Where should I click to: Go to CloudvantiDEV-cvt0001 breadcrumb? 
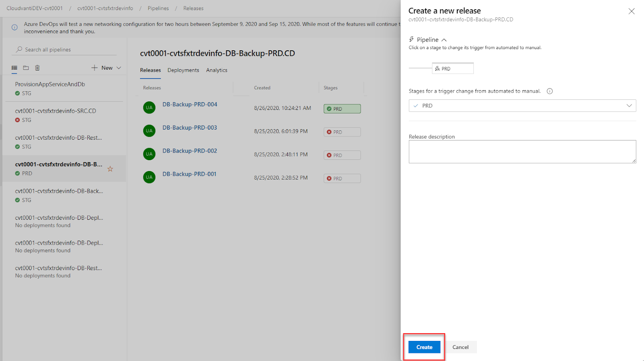click(35, 8)
